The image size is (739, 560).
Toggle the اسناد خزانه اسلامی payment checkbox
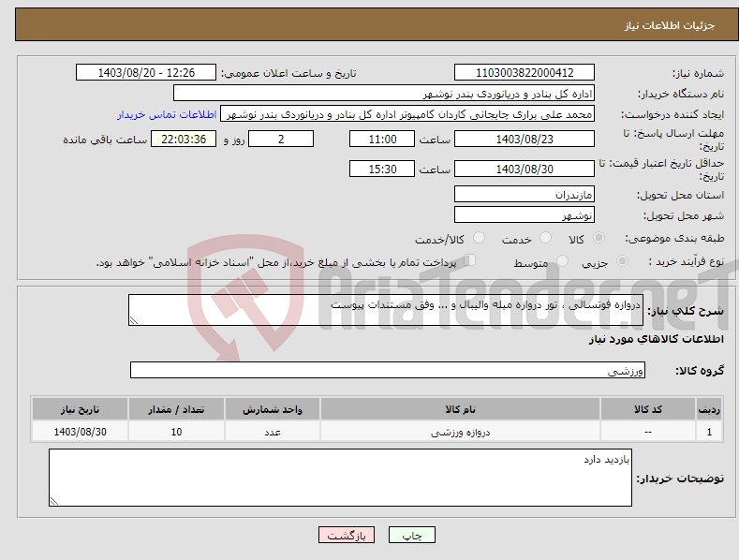[x=469, y=260]
